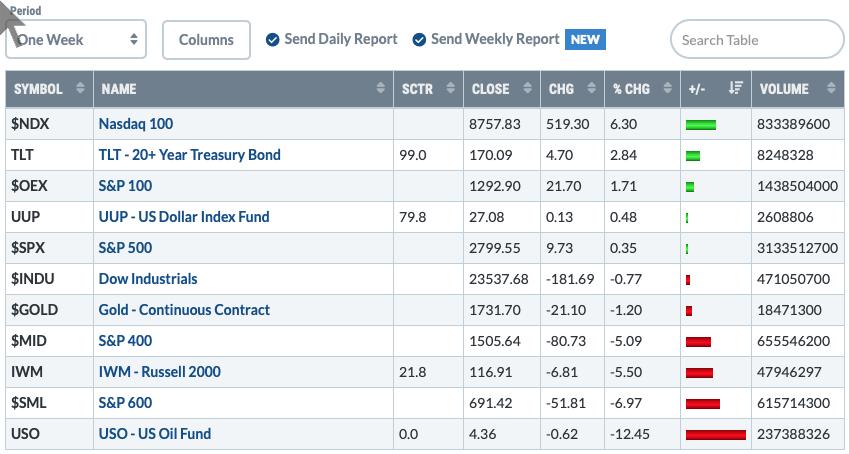Screen dimensions: 849x454
Task: Click the 8757.83 close value
Action: click(495, 124)
